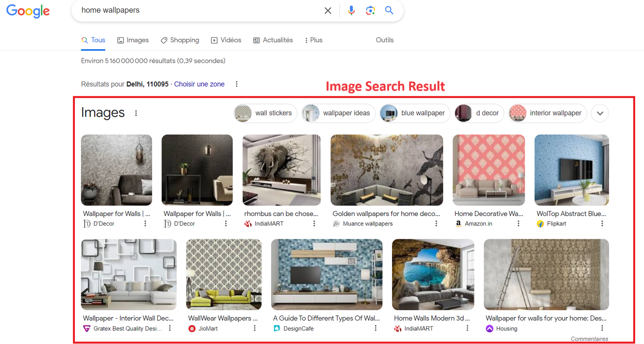Select the blue wallpaper filter chip
The height and width of the screenshot is (344, 644).
coord(415,113)
